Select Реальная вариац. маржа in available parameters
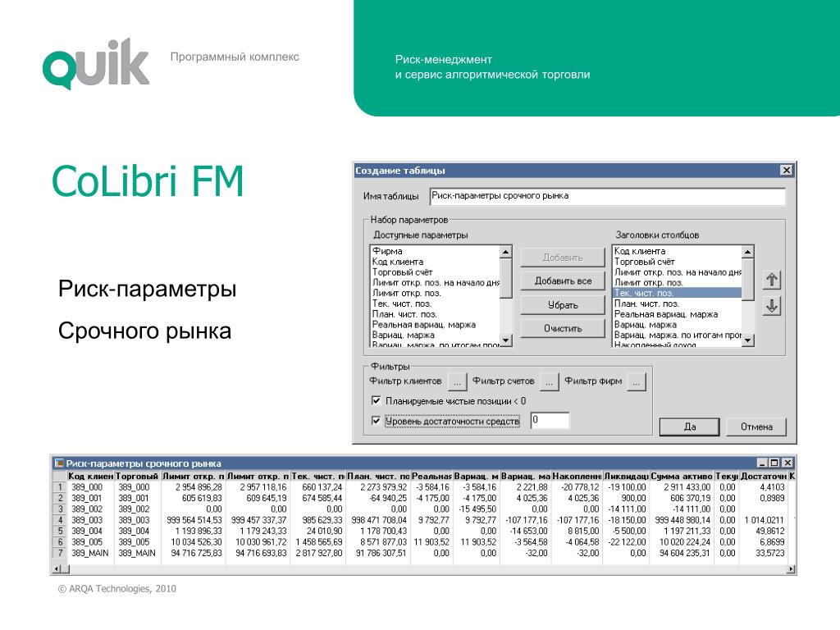The width and height of the screenshot is (840, 630). (435, 325)
